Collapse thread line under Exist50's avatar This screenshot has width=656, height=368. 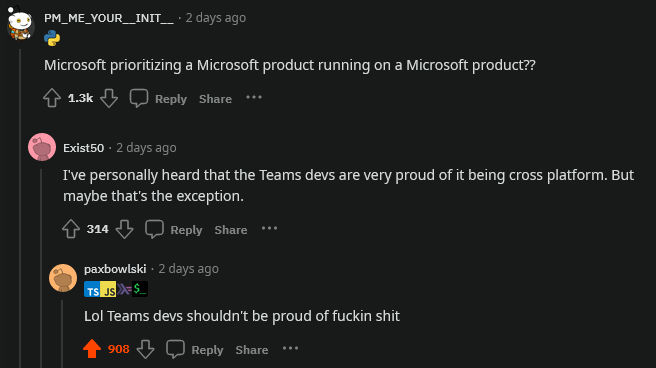(x=41, y=268)
